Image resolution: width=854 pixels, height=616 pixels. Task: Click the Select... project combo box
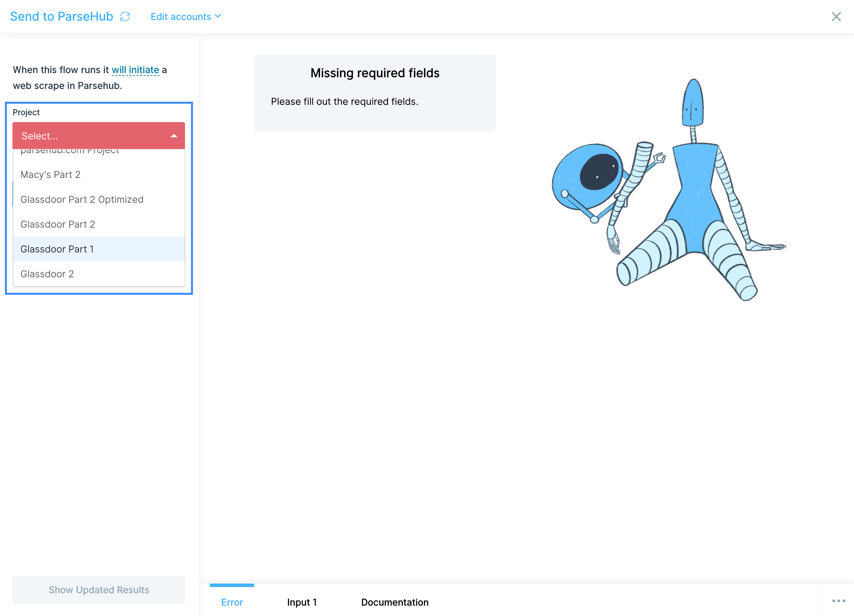pyautogui.click(x=90, y=136)
